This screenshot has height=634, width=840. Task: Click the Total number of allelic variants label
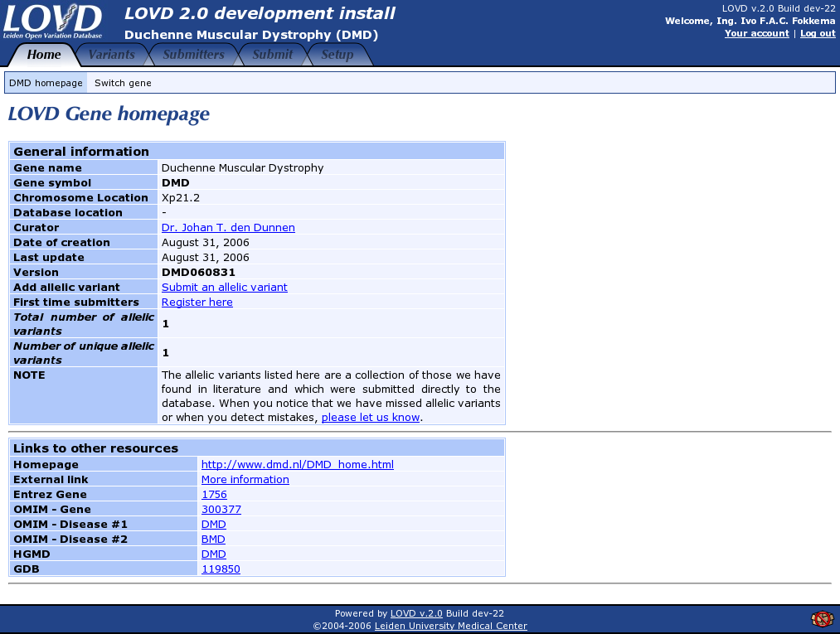click(84, 324)
